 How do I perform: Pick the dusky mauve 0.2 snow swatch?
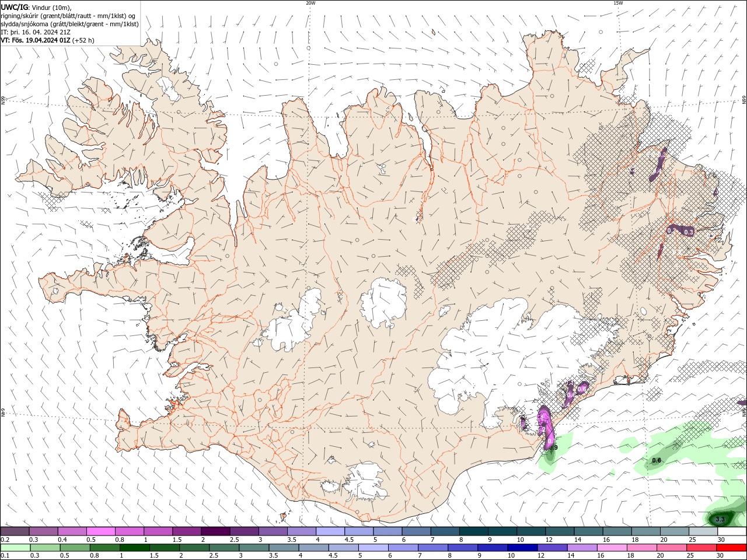[x=15, y=531]
